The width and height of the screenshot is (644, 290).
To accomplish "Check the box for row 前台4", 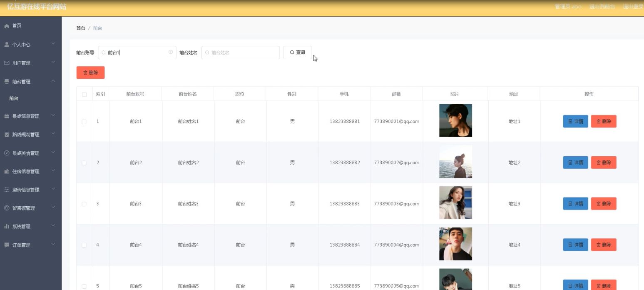I will pos(84,245).
